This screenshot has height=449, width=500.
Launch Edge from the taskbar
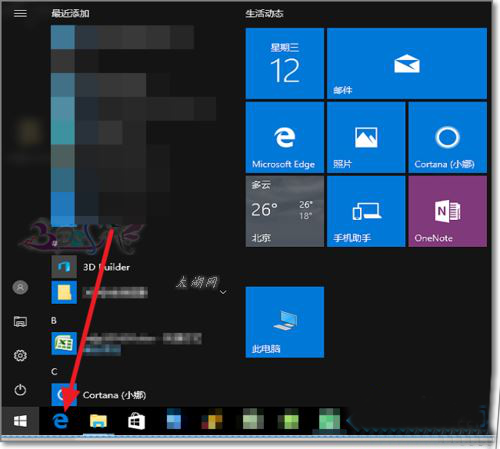[x=61, y=421]
